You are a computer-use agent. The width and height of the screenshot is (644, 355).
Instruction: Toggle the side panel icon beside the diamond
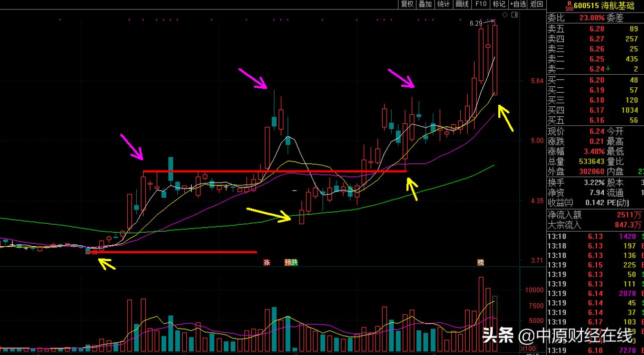tap(514, 15)
